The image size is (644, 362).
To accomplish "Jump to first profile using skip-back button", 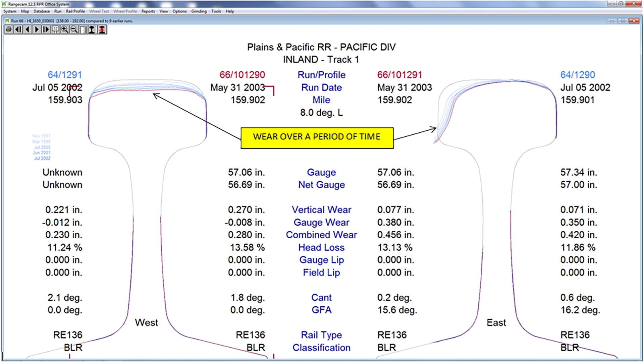I will pos(18,30).
